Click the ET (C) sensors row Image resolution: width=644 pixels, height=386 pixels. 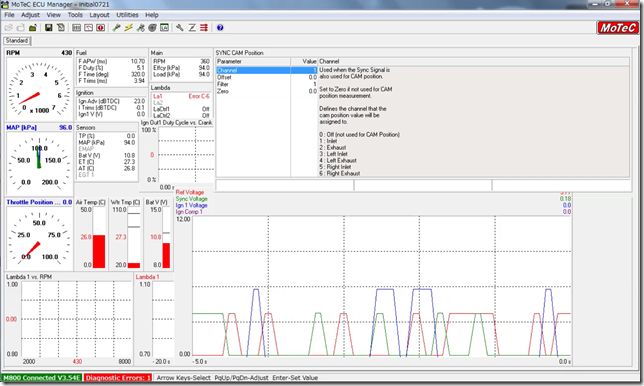click(106, 162)
